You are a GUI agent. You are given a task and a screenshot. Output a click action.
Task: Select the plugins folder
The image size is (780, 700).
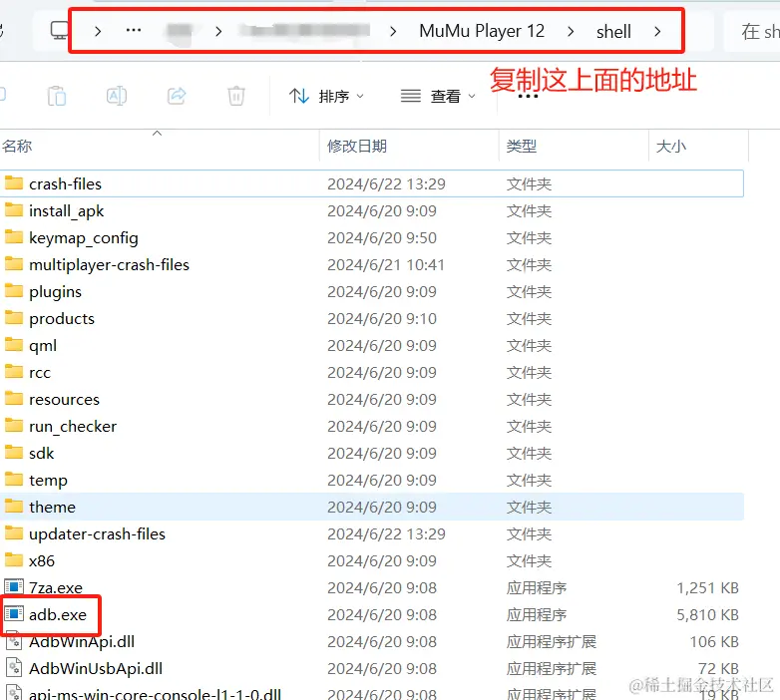click(372, 291)
